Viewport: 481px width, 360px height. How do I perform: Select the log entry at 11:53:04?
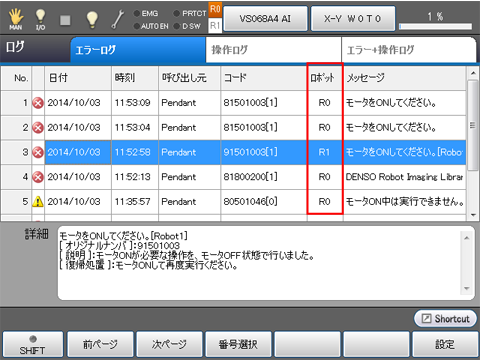(x=233, y=128)
